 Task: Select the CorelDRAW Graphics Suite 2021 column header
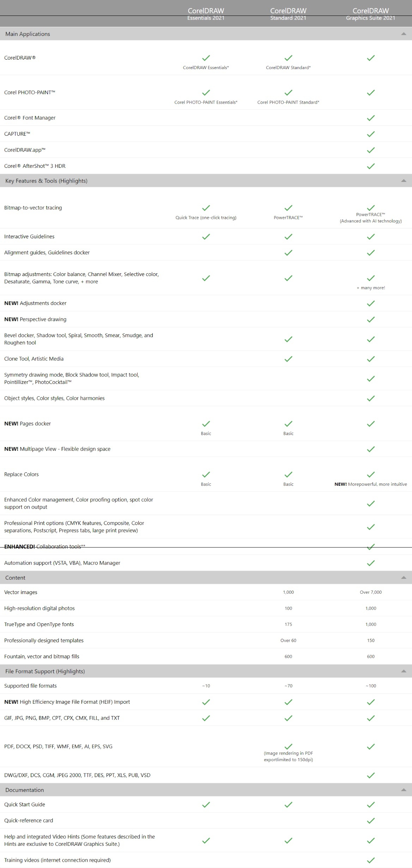pyautogui.click(x=370, y=14)
